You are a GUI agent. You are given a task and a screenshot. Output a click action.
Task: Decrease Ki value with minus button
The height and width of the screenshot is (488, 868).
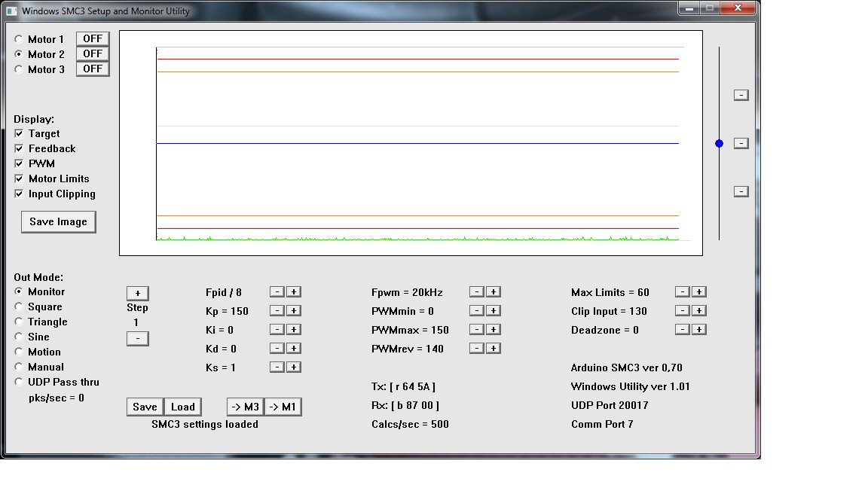click(277, 329)
